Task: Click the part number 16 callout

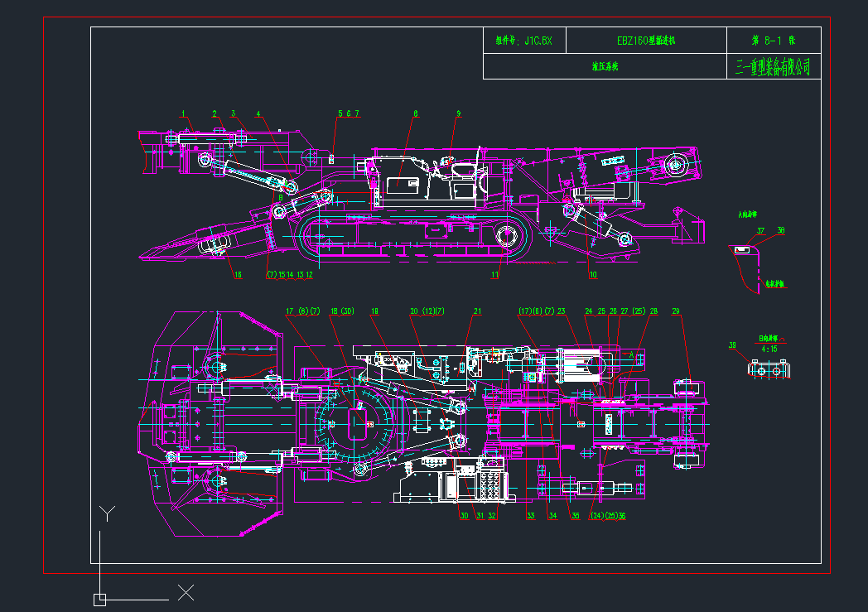Action: 239,275
